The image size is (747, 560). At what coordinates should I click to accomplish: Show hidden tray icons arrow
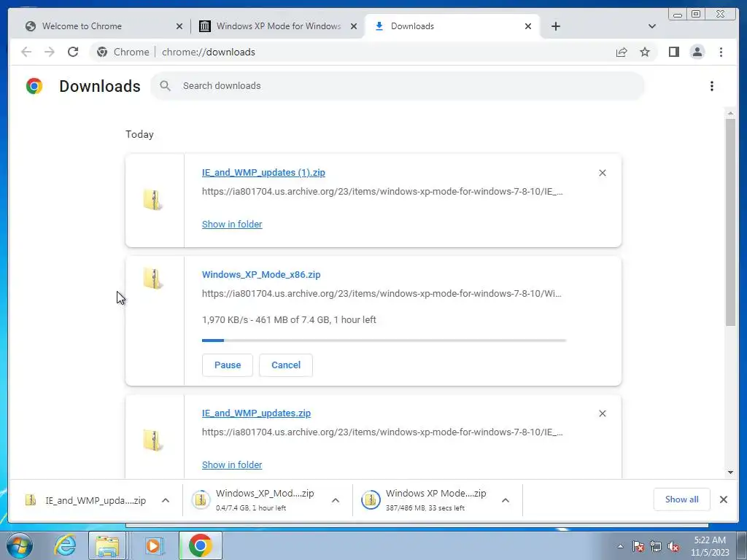[620, 547]
